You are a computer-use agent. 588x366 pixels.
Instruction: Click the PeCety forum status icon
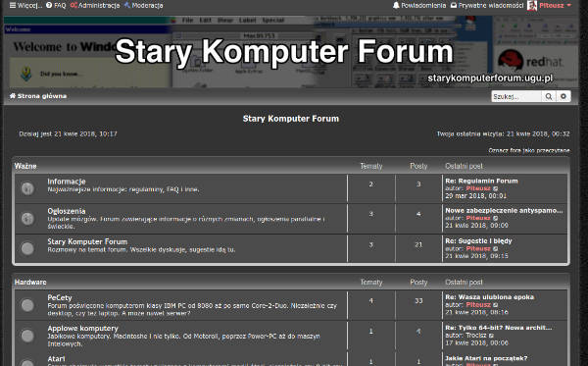(x=27, y=305)
